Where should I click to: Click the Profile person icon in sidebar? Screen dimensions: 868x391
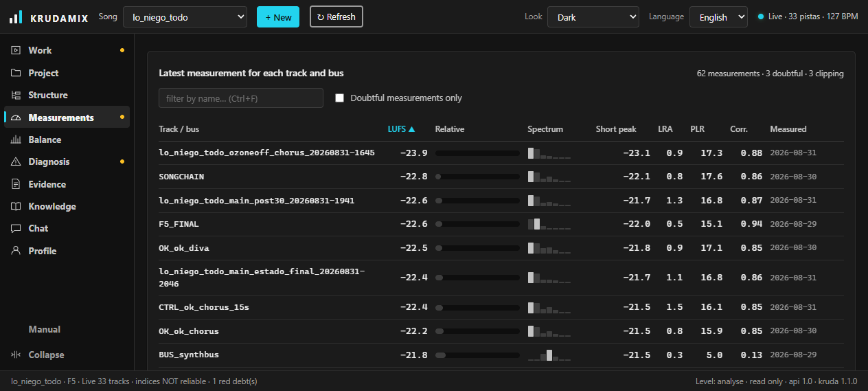[16, 251]
